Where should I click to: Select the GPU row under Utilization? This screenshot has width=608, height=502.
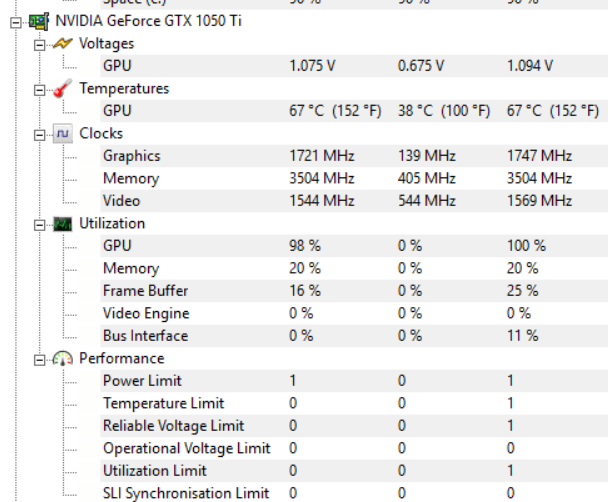354,246
